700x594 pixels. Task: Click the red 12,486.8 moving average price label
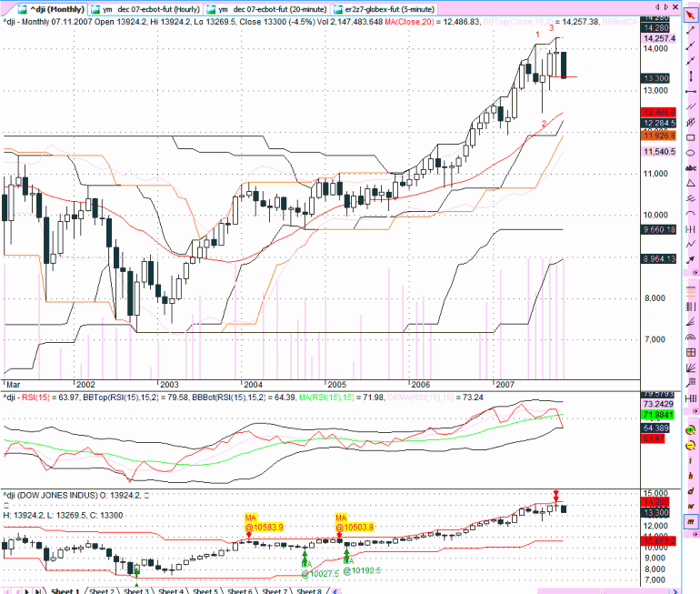[658, 113]
